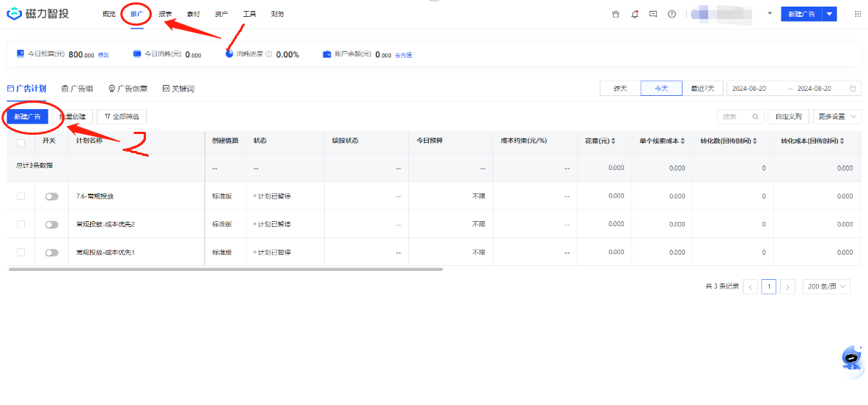Sort by 转化成本(回传时间) column arrows
This screenshot has width=868, height=405.
click(842, 141)
